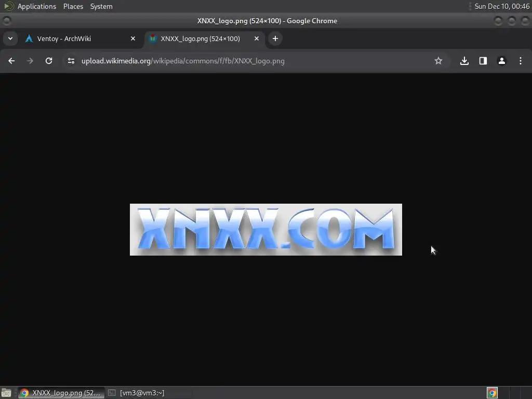This screenshot has height=399, width=532.
Task: Open the Applications menu
Action: coord(37,6)
